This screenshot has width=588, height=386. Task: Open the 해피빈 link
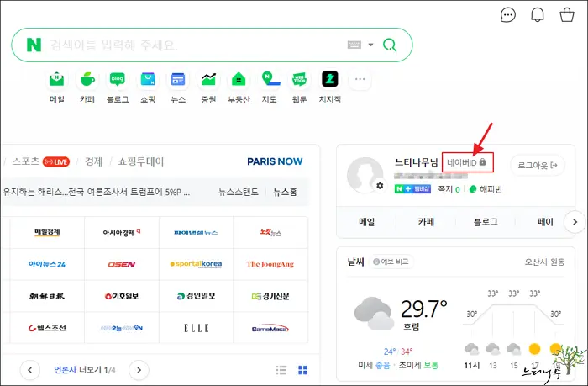point(486,189)
